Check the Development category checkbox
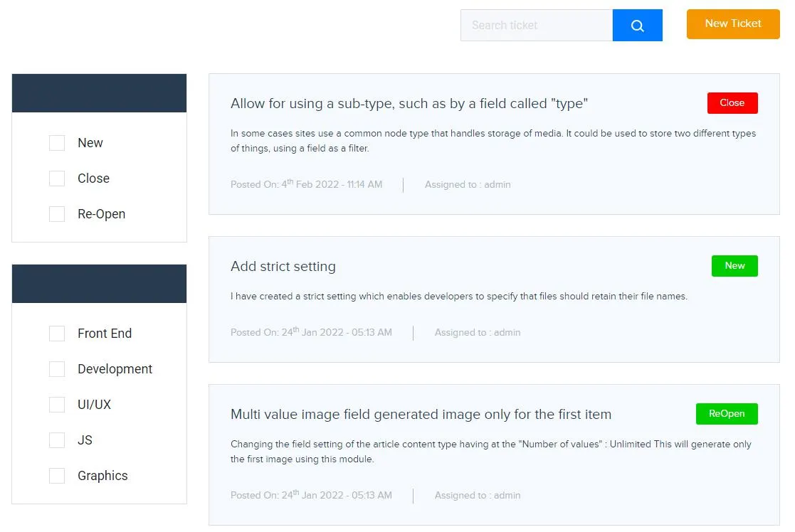Viewport: 795px width, 532px height. (57, 369)
